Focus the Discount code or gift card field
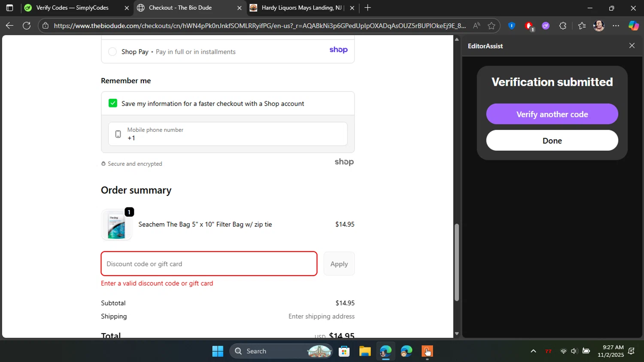The image size is (644, 362). [x=209, y=264]
